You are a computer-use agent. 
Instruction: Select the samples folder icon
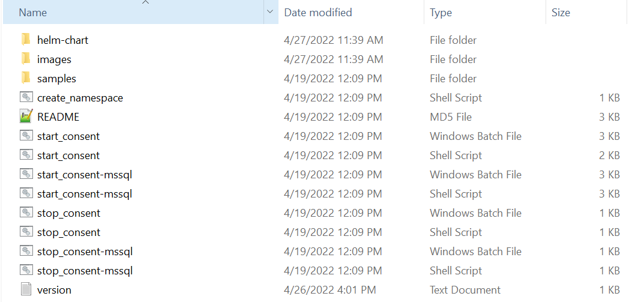coord(26,78)
